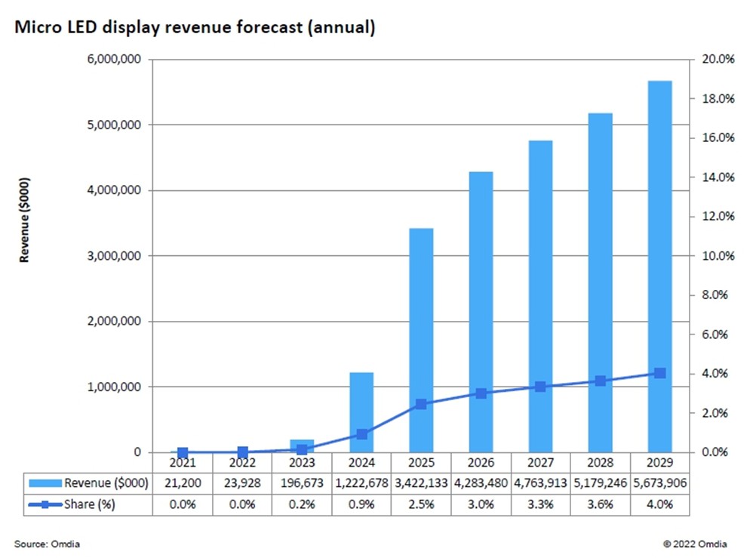
Task: Select the 2025 revenue bar
Action: pyautogui.click(x=422, y=341)
